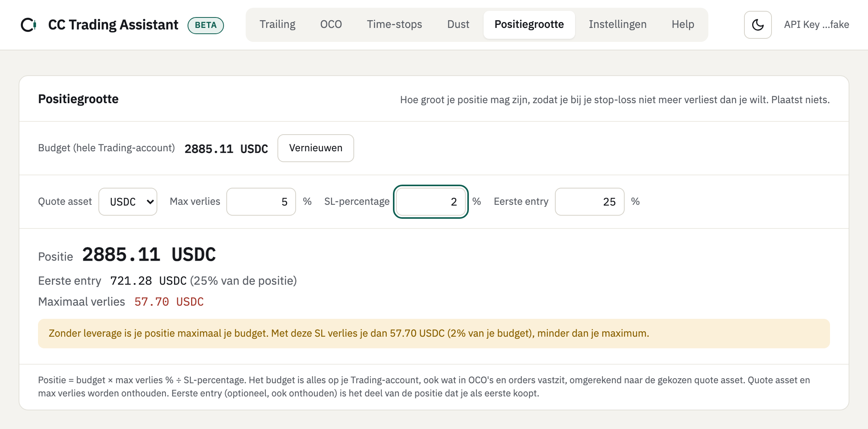Click the Budget (hele Trading-account) label

pos(106,148)
